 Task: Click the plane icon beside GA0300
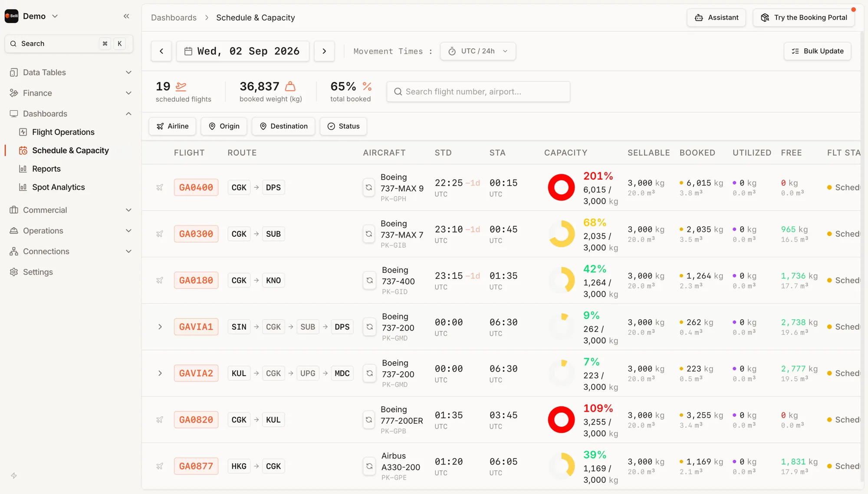tap(160, 234)
